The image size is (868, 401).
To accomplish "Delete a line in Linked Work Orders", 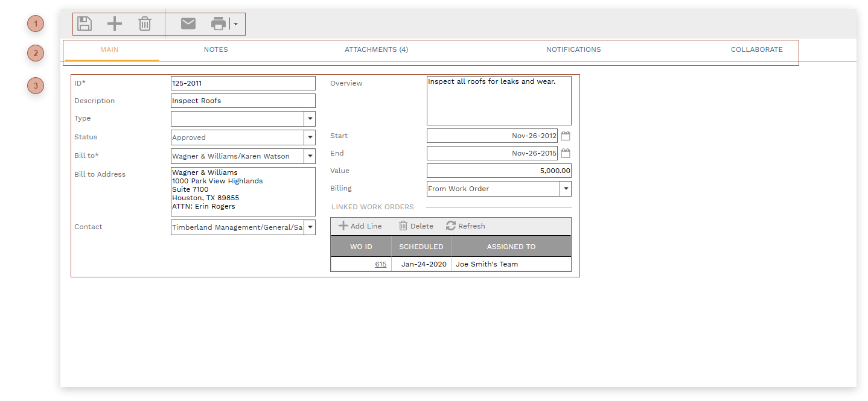I will (x=415, y=226).
